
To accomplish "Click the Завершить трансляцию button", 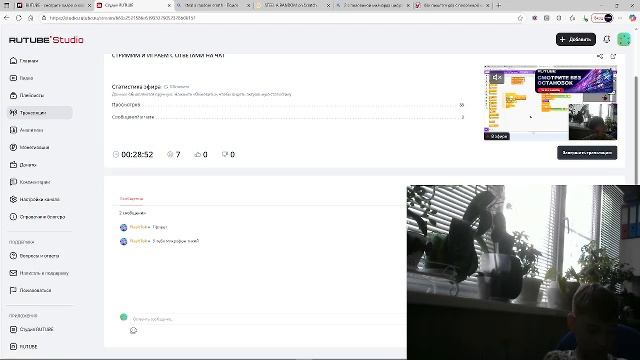I will pyautogui.click(x=587, y=153).
